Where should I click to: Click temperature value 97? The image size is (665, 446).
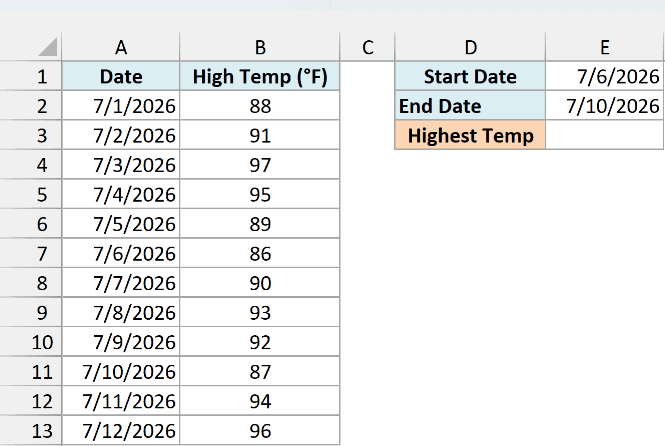click(260, 164)
